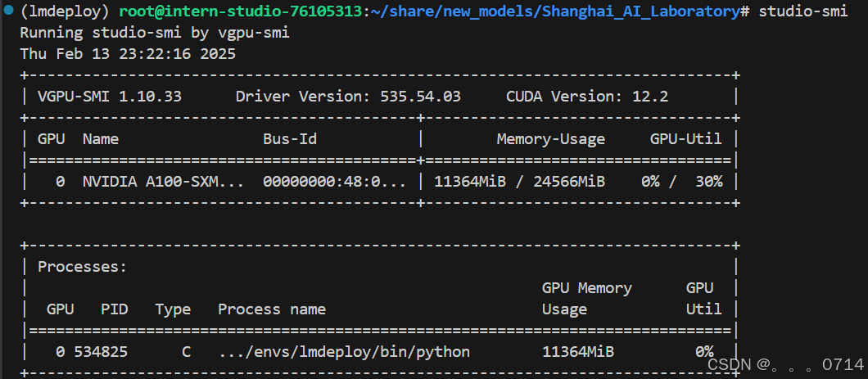
Task: Click the studio-smi command text
Action: click(802, 11)
